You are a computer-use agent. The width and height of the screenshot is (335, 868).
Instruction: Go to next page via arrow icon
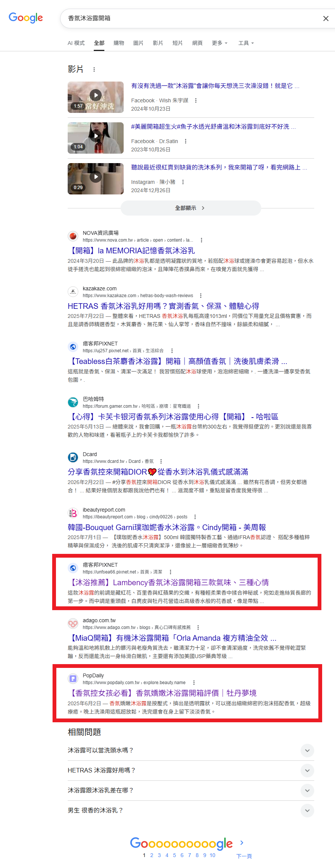(x=242, y=843)
